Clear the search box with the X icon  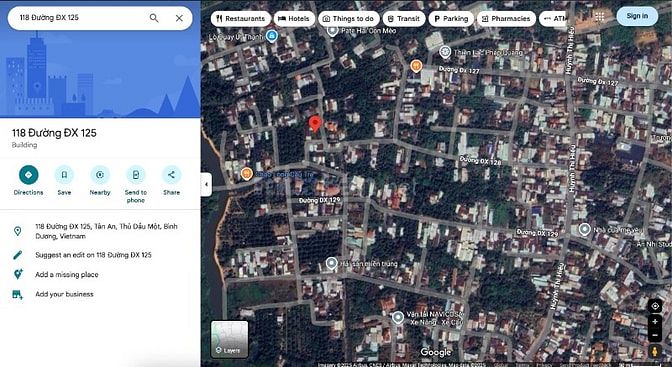(x=179, y=18)
